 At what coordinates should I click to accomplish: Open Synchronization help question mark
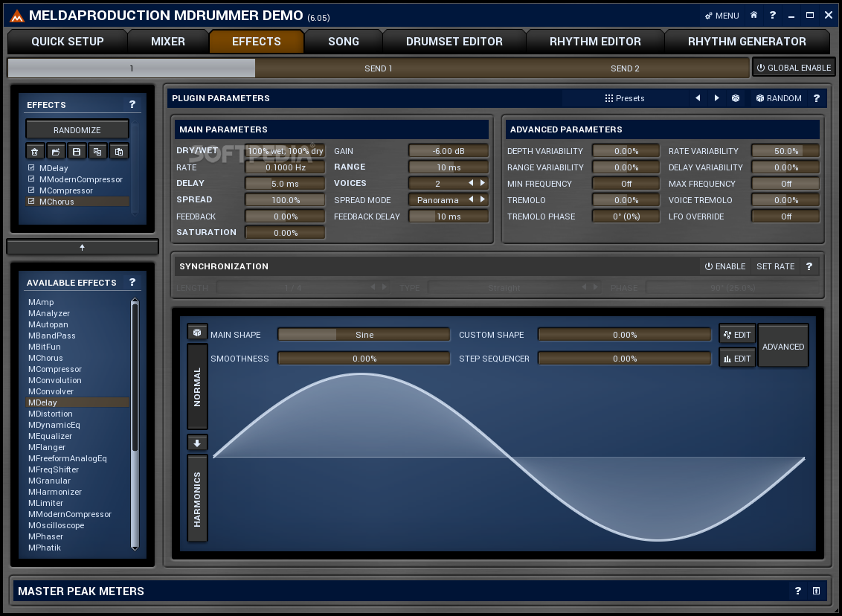[809, 266]
